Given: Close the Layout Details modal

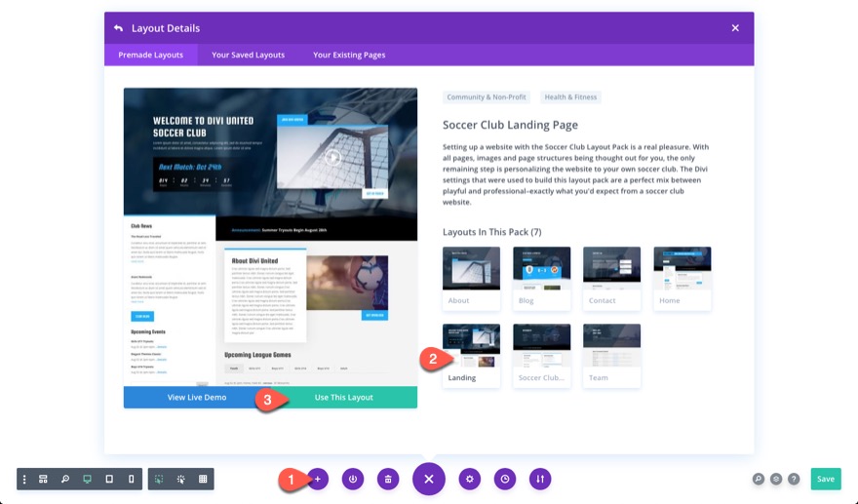Looking at the screenshot, I should click(735, 28).
